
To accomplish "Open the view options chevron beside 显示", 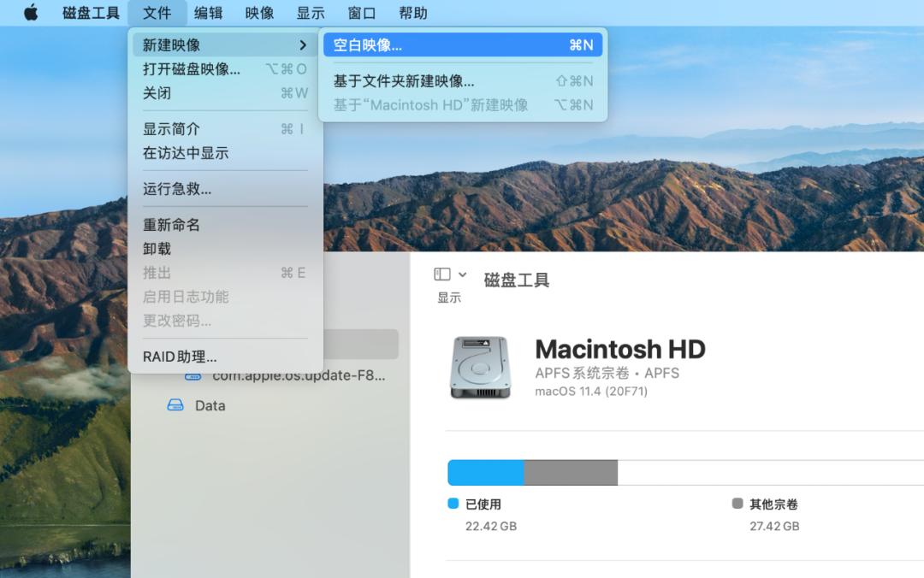I will (x=462, y=274).
